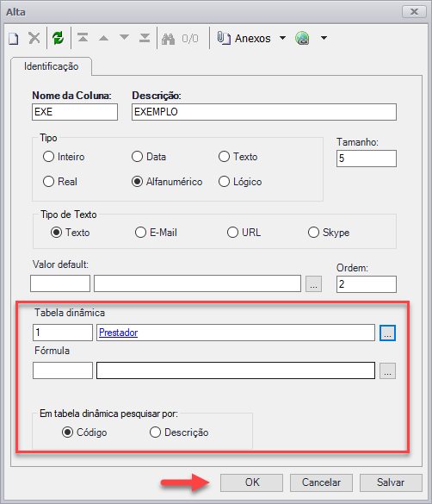432x504 pixels.
Task: Choose the E-Mail text type radio
Action: pos(140,232)
